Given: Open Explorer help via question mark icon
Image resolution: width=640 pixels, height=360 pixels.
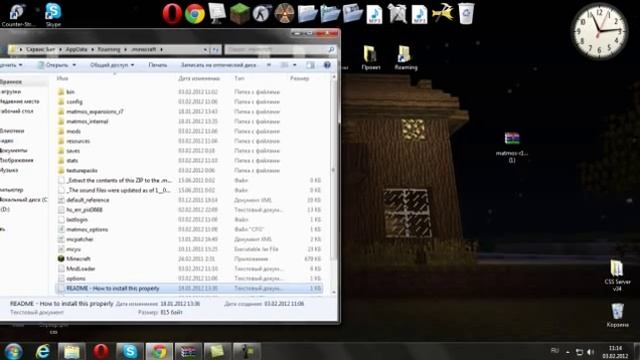Looking at the screenshot, I should point(327,65).
